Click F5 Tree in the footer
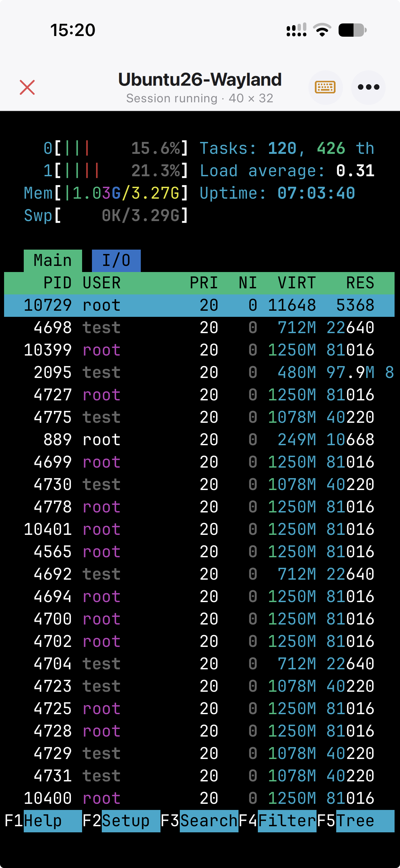This screenshot has width=400, height=868. (x=356, y=821)
